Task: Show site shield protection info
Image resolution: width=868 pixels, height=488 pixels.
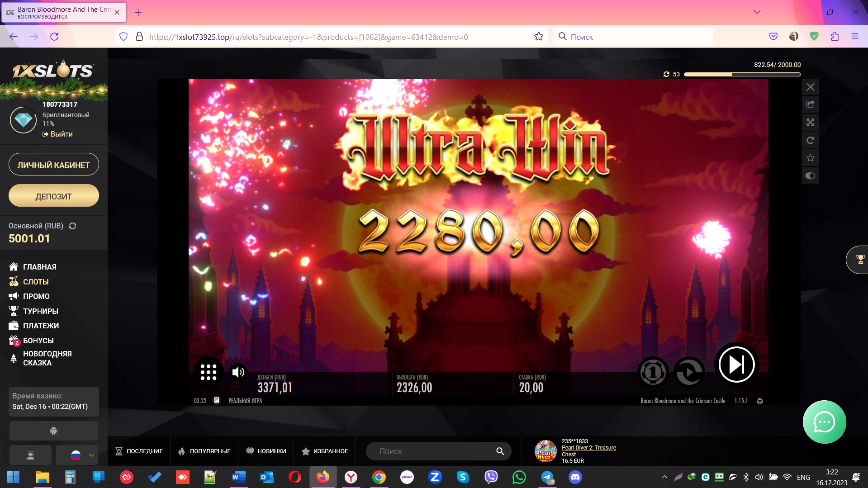Action: pos(123,37)
